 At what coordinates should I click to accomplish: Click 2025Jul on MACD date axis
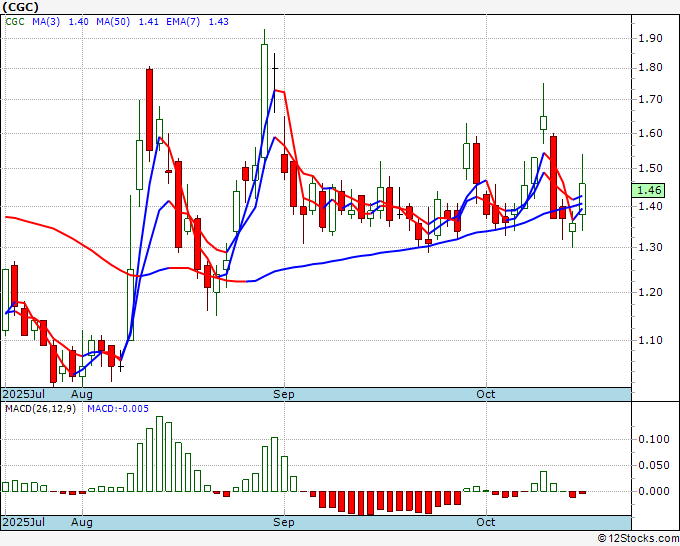pos(24,522)
